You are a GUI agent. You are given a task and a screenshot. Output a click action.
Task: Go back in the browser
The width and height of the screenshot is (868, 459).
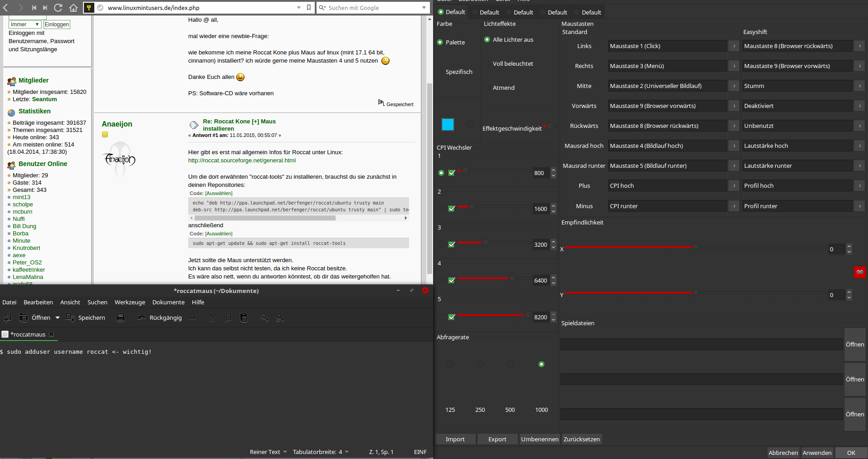(6, 8)
